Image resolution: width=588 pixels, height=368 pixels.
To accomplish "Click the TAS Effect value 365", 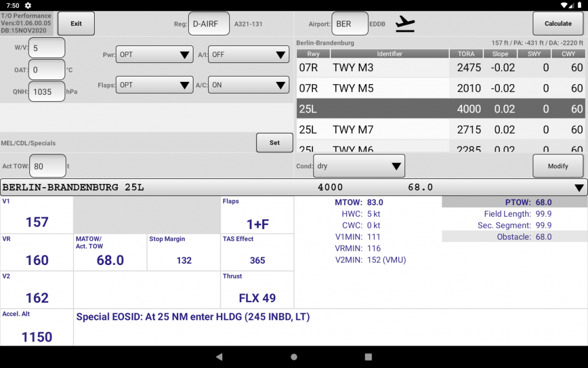I will [x=258, y=260].
